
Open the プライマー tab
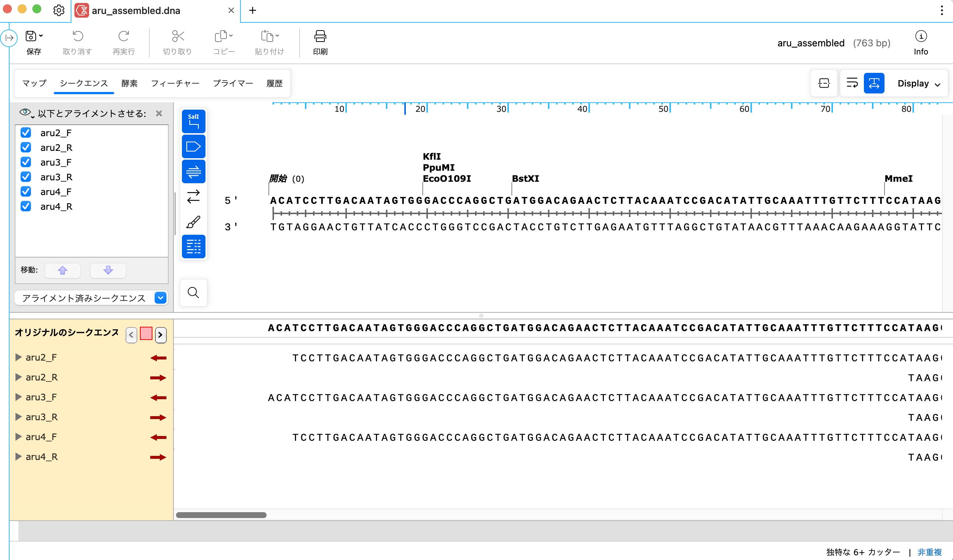click(x=233, y=83)
